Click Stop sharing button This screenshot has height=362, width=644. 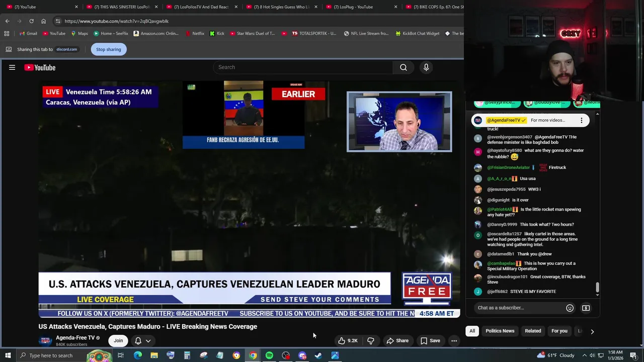[x=109, y=49]
